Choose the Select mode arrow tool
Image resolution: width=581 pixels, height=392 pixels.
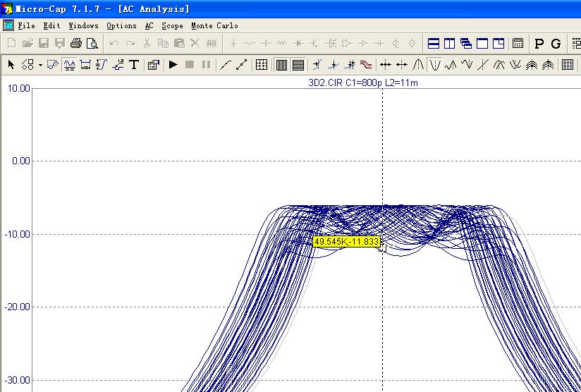[x=11, y=65]
